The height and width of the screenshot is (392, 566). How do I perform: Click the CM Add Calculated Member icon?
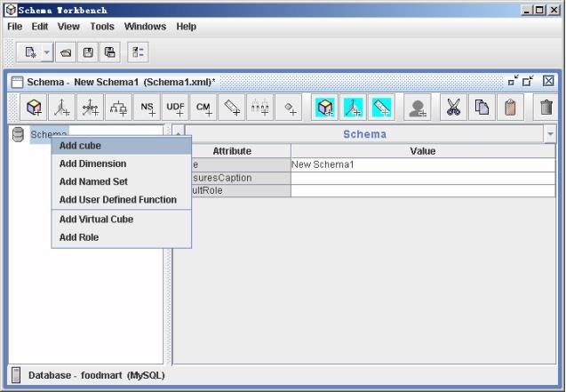(x=203, y=108)
